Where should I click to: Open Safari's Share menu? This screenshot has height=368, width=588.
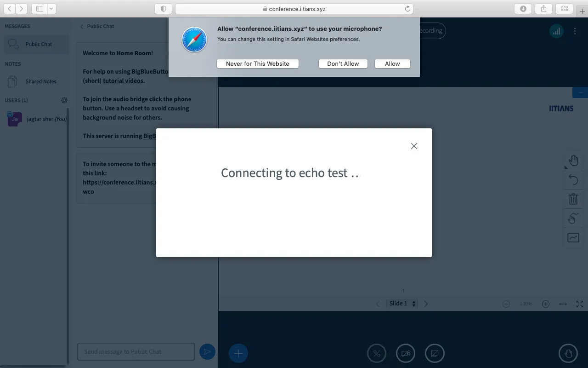pyautogui.click(x=544, y=9)
